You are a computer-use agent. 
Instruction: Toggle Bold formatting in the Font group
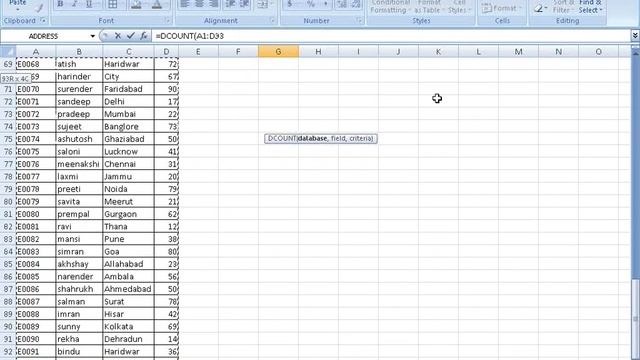pyautogui.click(x=60, y=4)
